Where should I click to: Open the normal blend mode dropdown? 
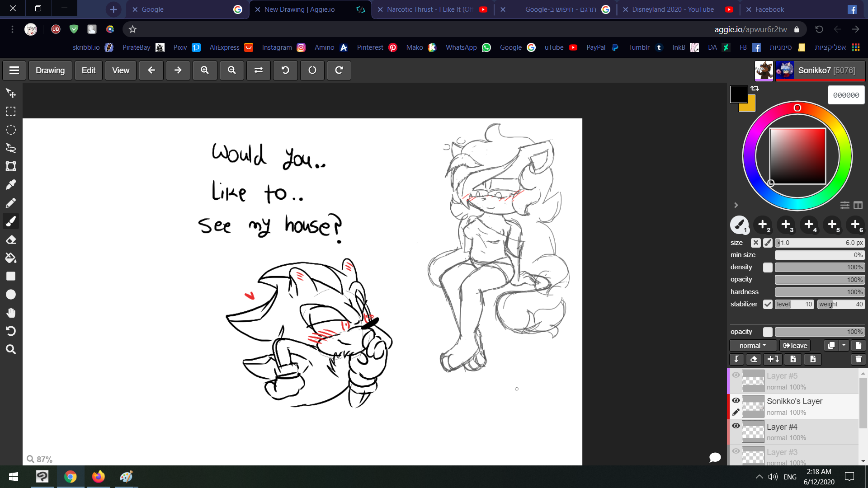753,346
